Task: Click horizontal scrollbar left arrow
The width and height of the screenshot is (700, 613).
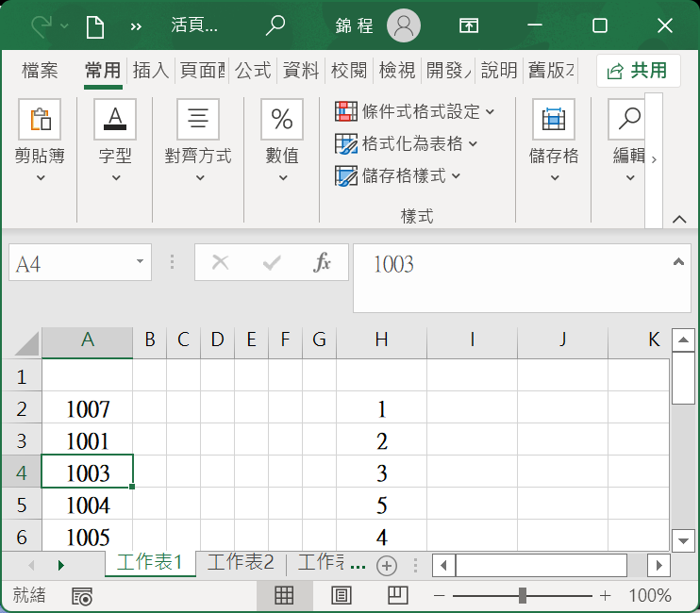Action: (443, 566)
